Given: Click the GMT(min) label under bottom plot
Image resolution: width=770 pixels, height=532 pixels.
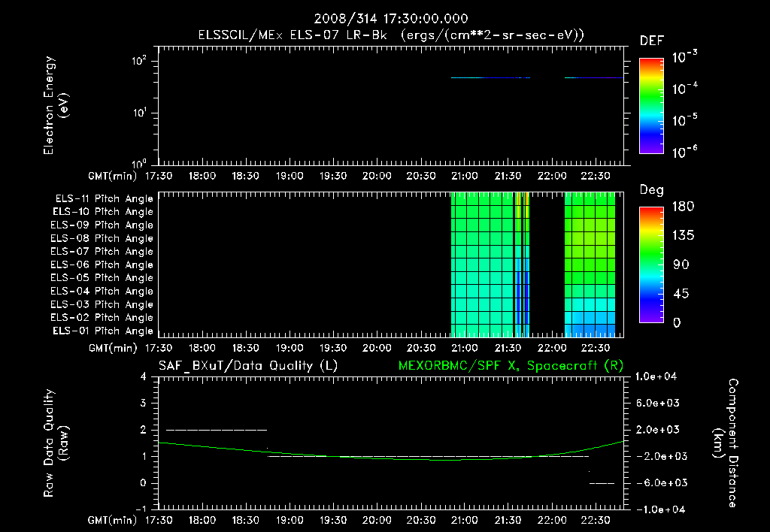Looking at the screenshot, I should click(113, 520).
